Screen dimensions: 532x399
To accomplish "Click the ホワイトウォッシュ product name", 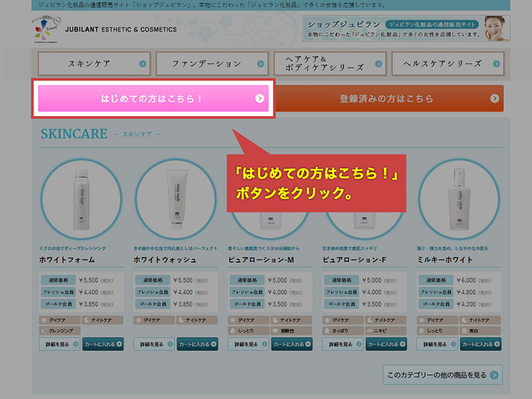I will (165, 260).
